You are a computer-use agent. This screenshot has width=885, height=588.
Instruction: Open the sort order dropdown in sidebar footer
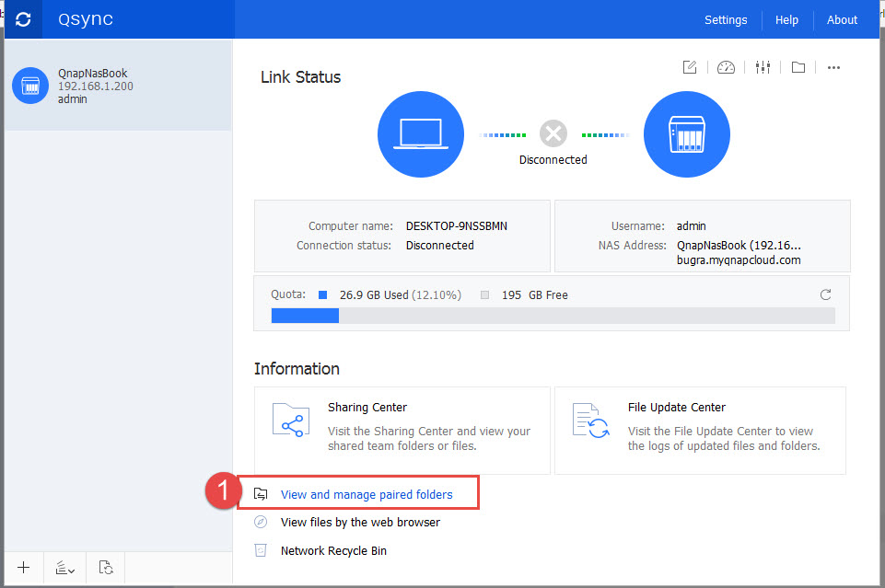coord(64,568)
